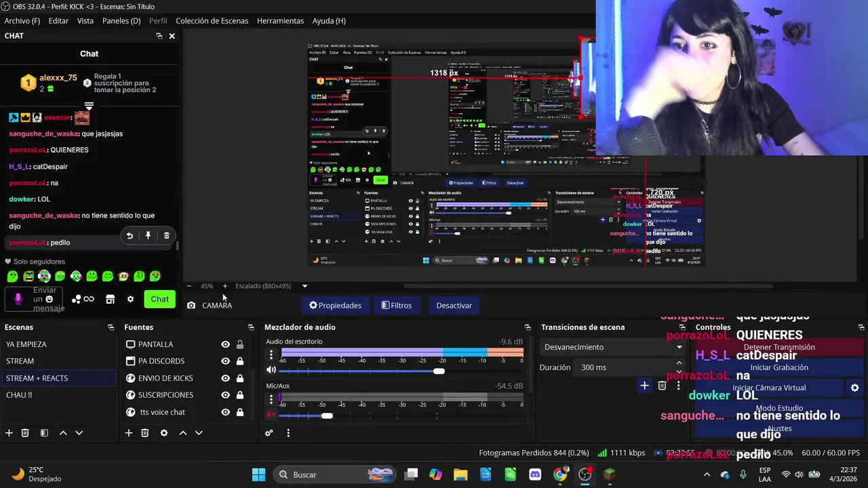868x488 pixels.
Task: Zoom in the preview with plus
Action: coord(225,286)
